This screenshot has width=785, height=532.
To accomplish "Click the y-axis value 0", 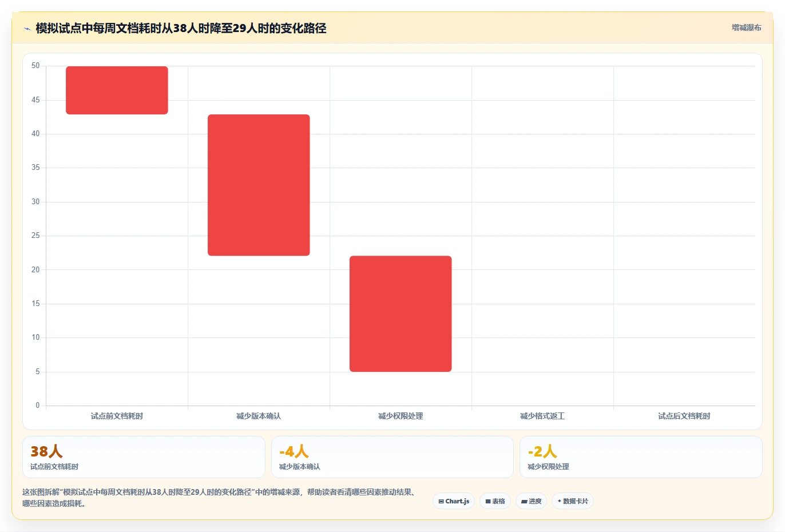I will (38, 406).
